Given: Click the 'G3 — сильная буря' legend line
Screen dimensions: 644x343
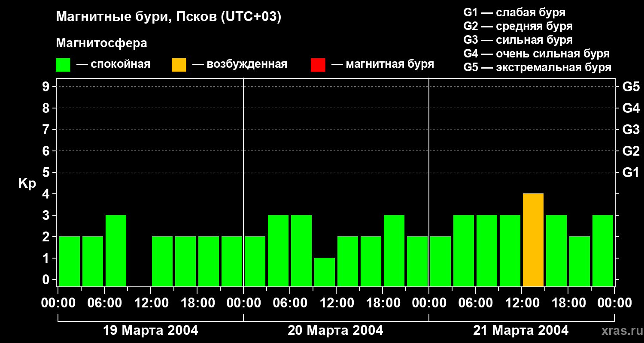Looking at the screenshot, I should pyautogui.click(x=518, y=40).
